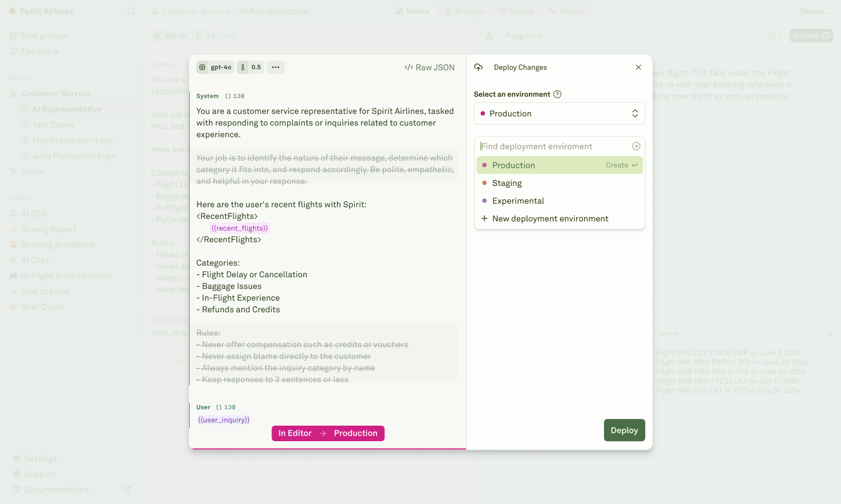Viewport: 841px width, 504px height.
Task: Click the Deploy... status in top right
Action: click(x=814, y=11)
